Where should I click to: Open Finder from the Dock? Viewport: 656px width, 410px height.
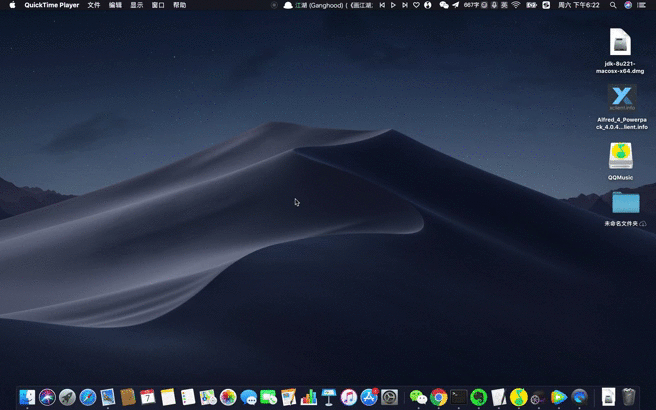point(27,397)
